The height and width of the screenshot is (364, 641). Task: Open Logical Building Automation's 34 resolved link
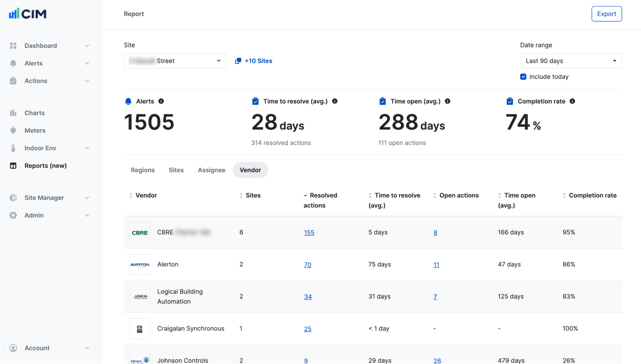[x=308, y=297]
